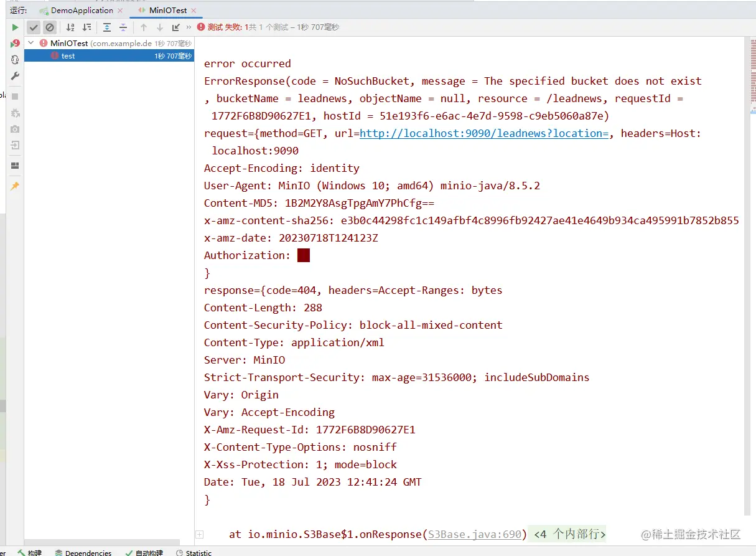The width and height of the screenshot is (756, 556).
Task: Click the stack trace plus fold icon
Action: [x=200, y=534]
